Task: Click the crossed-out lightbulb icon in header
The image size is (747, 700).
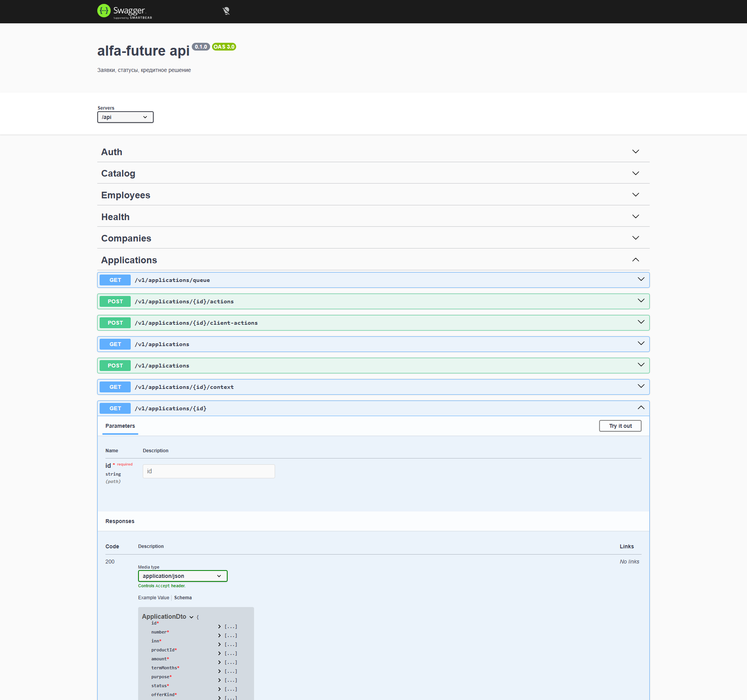Action: pyautogui.click(x=226, y=11)
